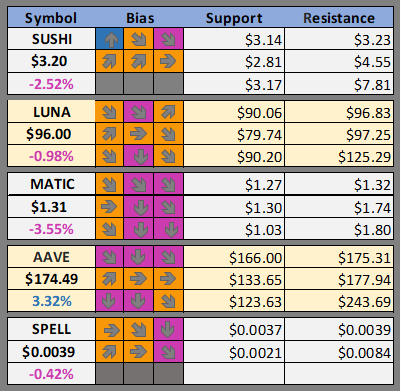
Task: Select the -0.42% change value
Action: 51,374
